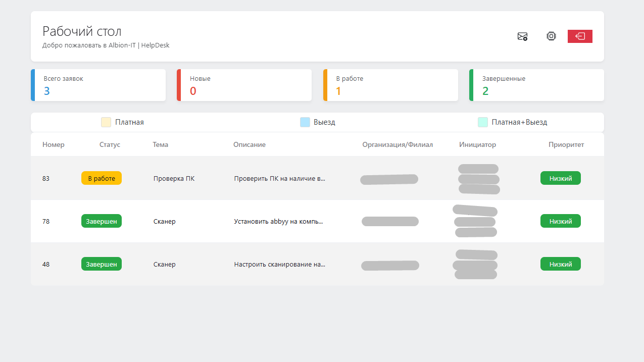644x362 pixels.
Task: Sort table by 'Номер' column header
Action: point(54,145)
